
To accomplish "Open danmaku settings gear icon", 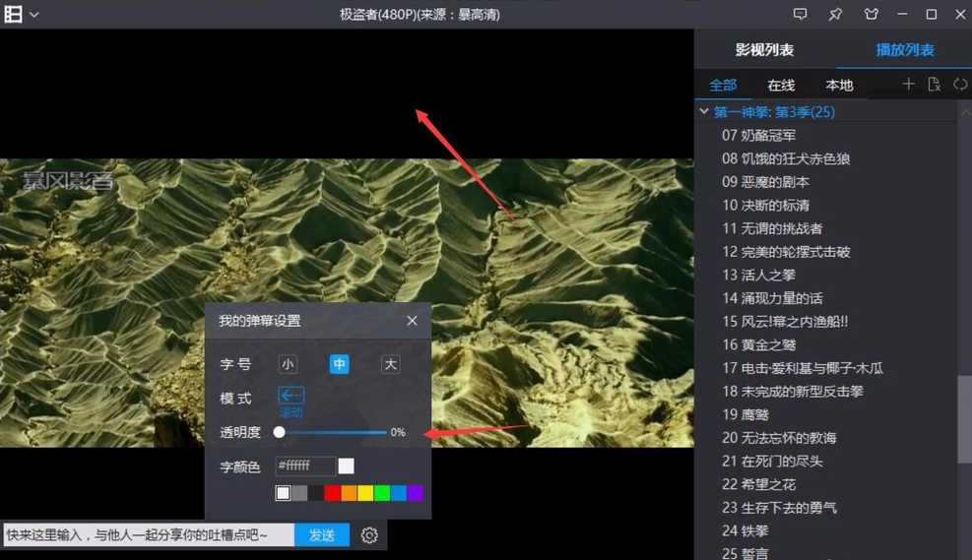I will [369, 535].
